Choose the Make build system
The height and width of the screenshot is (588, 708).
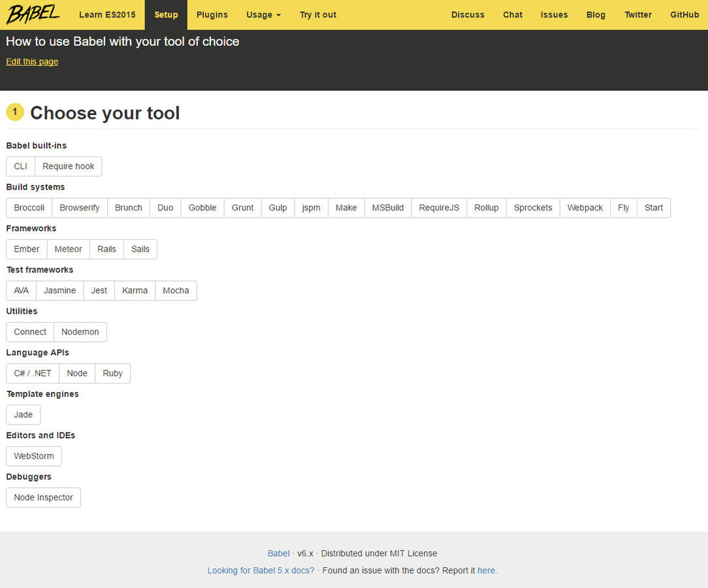point(346,208)
